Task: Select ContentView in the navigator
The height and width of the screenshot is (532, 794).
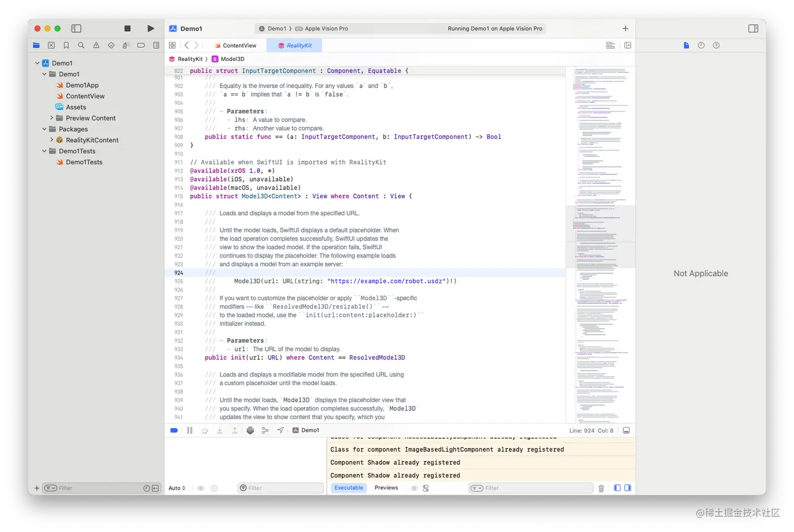Action: pyautogui.click(x=80, y=96)
